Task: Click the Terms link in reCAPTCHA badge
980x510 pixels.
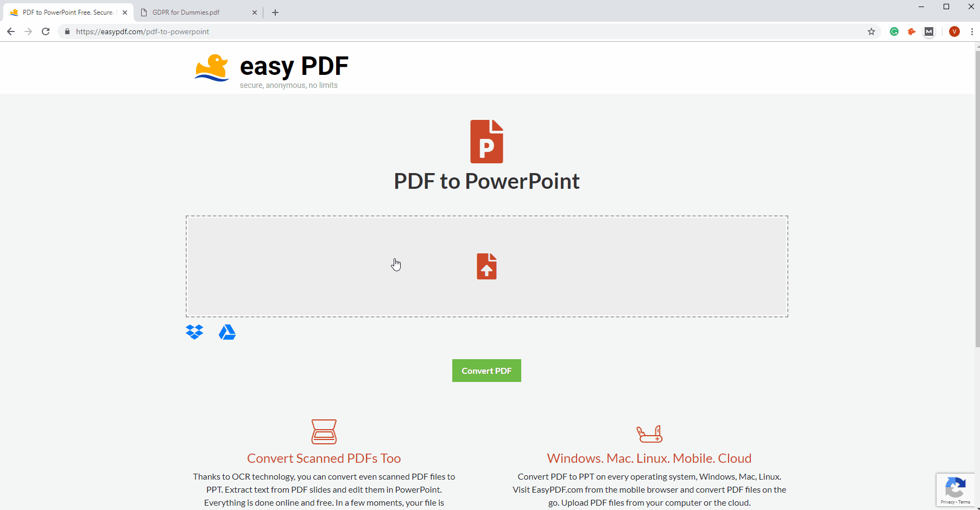Action: pyautogui.click(x=964, y=502)
